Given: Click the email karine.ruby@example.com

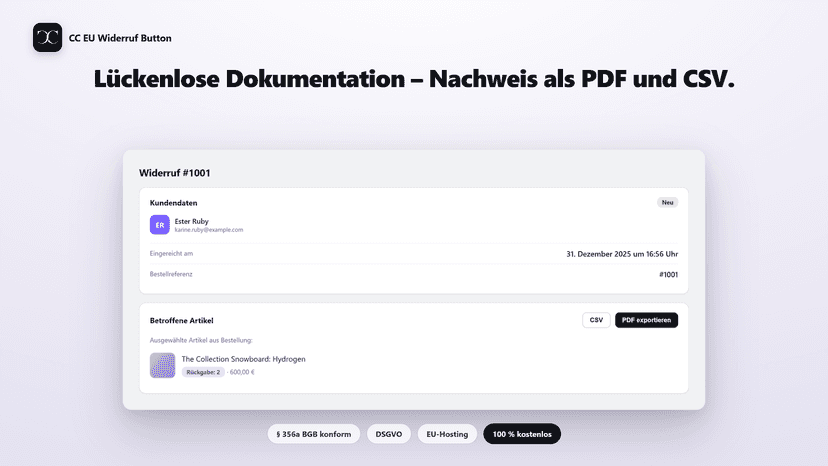Looking at the screenshot, I should pyautogui.click(x=209, y=230).
